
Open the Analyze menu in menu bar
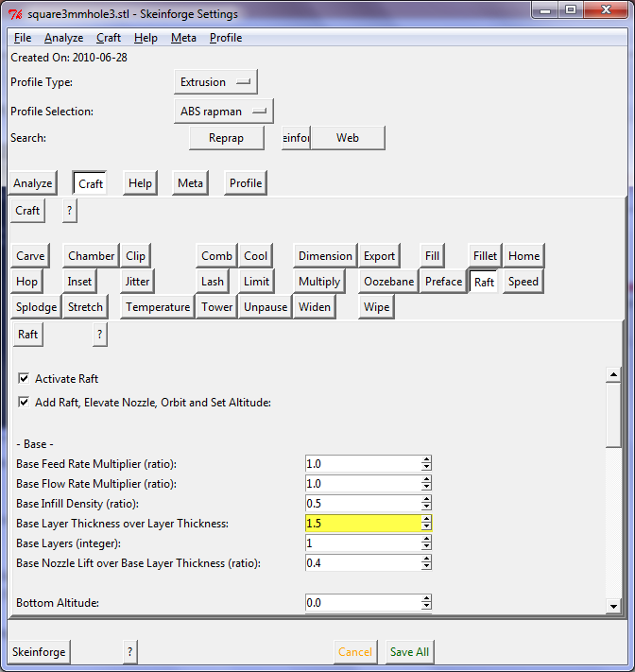(63, 38)
